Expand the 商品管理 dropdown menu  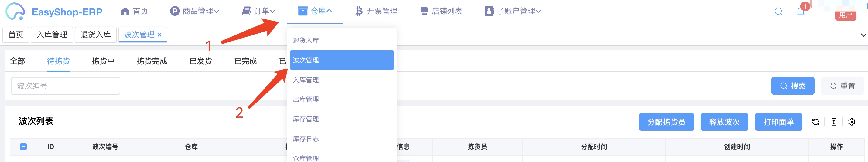(x=195, y=11)
